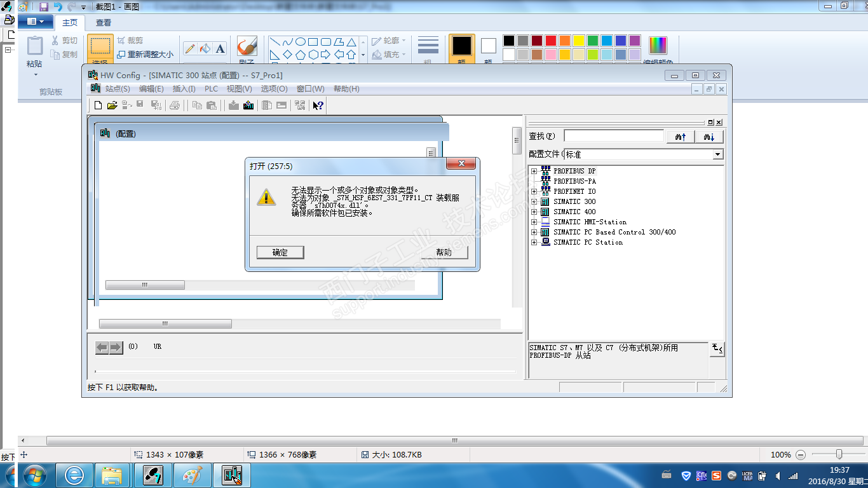This screenshot has height=488, width=868.
Task: Expand SIMATIC PC Based Control 300/400 node
Action: [534, 232]
